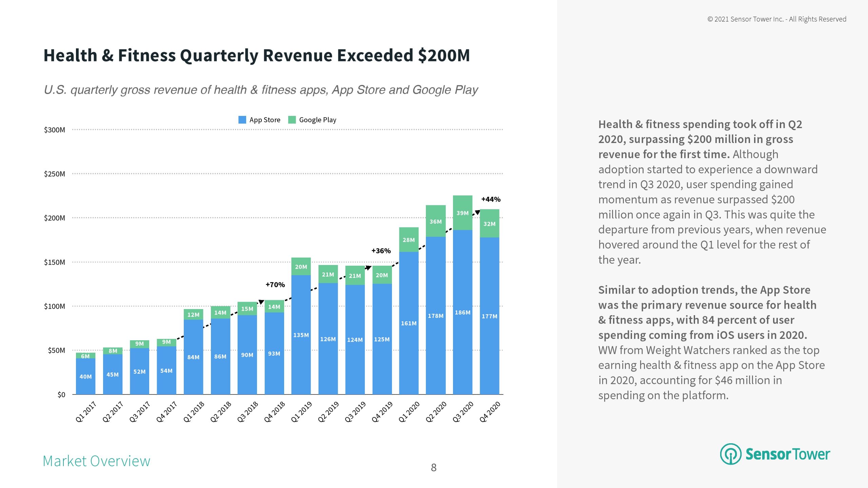The image size is (868, 488).
Task: Click the 39M Google Play bar segment
Action: 462,213
